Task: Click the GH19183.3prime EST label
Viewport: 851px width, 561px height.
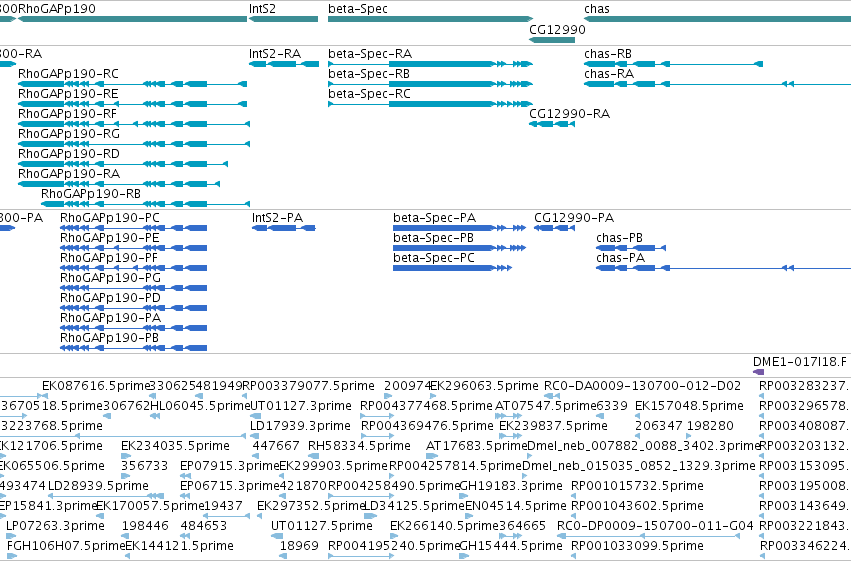Action: pos(511,486)
